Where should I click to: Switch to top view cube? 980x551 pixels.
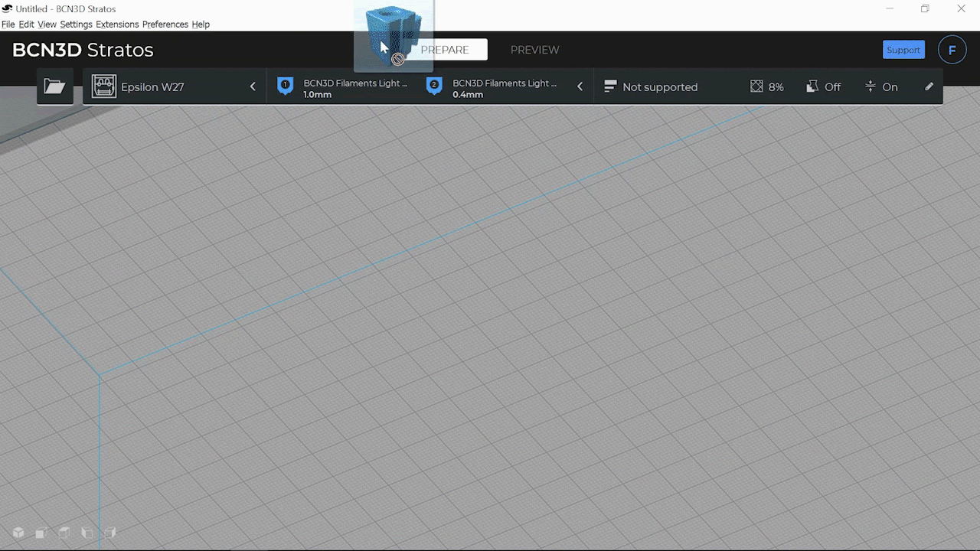(64, 533)
